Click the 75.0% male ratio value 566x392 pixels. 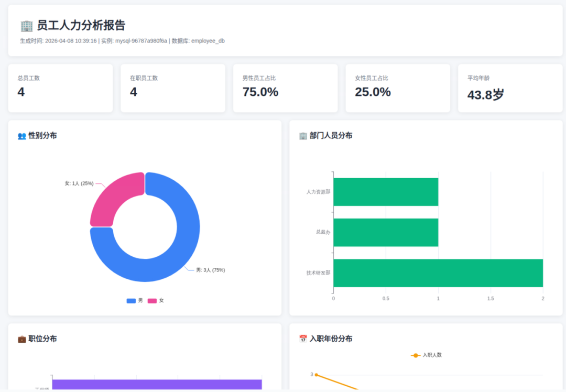pyautogui.click(x=260, y=92)
